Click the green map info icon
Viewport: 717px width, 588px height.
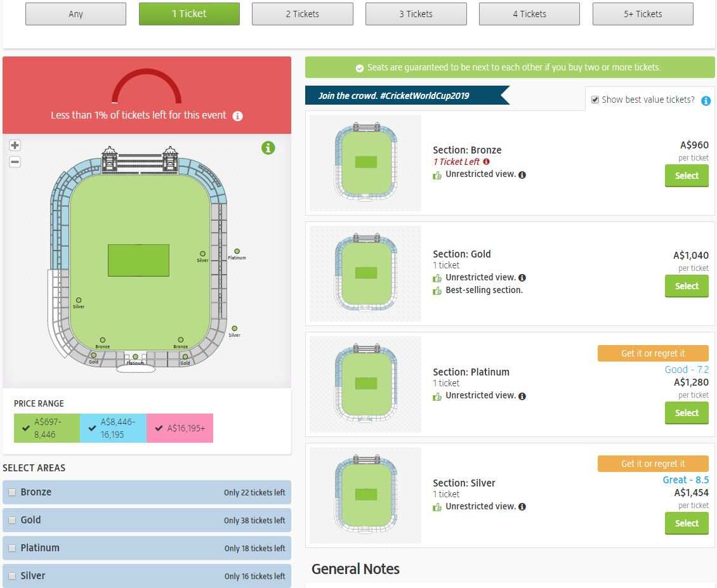(x=268, y=148)
